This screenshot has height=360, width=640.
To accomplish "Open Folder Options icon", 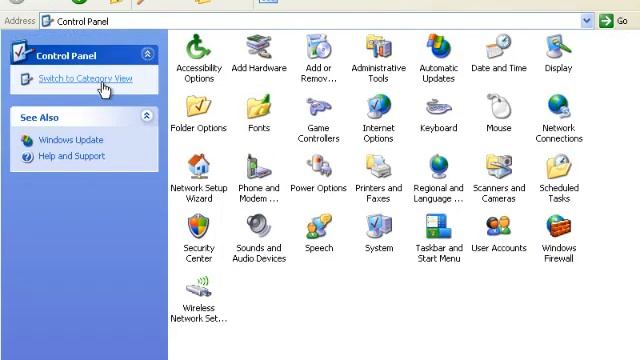I will (199, 107).
